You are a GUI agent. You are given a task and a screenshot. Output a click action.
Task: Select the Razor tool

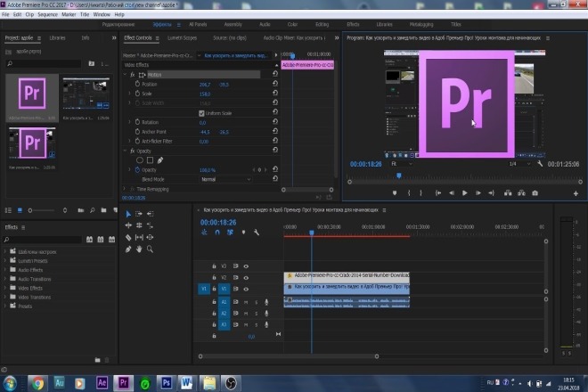tap(128, 238)
